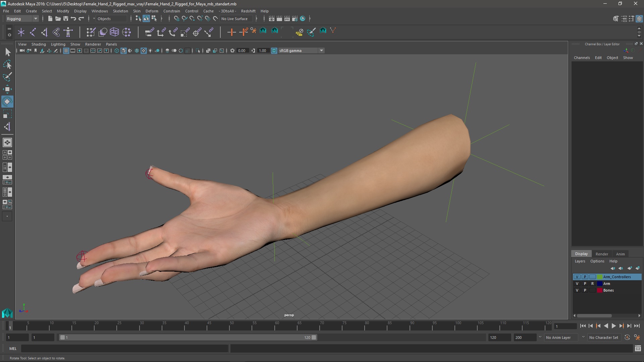
Task: Expand the sRGB gamma color space dropdown
Action: [x=321, y=51]
